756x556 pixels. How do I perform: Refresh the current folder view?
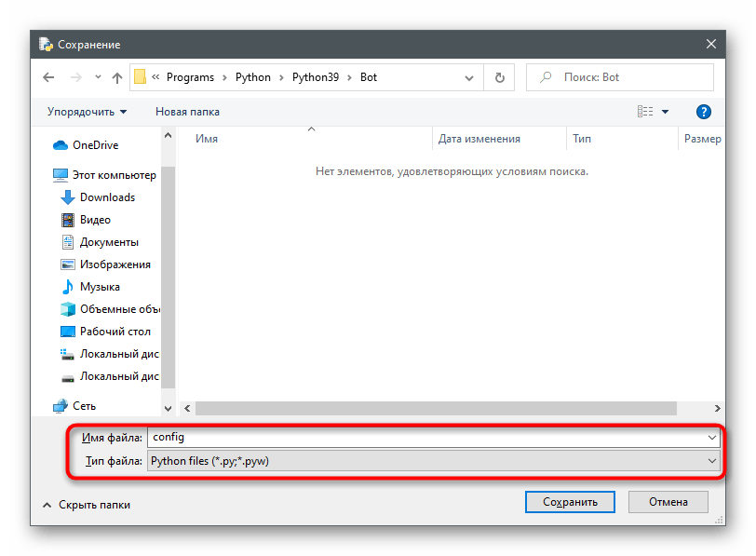[500, 77]
